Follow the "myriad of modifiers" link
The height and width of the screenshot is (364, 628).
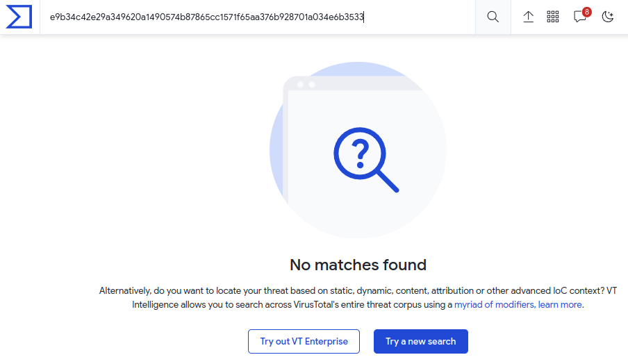pyautogui.click(x=494, y=304)
